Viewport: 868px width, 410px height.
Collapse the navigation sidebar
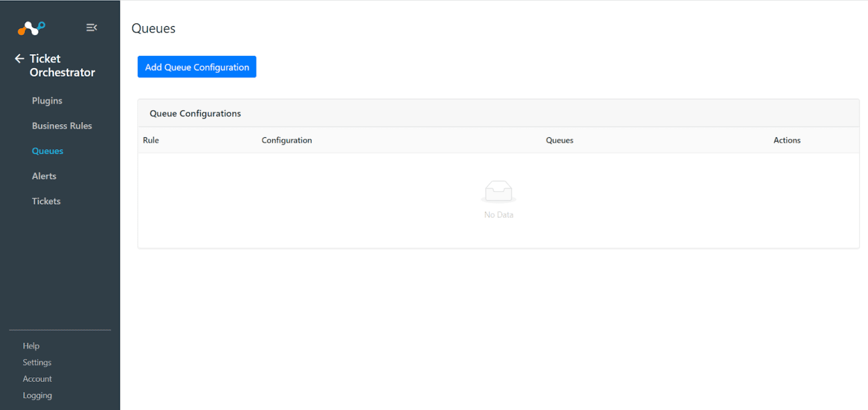92,27
